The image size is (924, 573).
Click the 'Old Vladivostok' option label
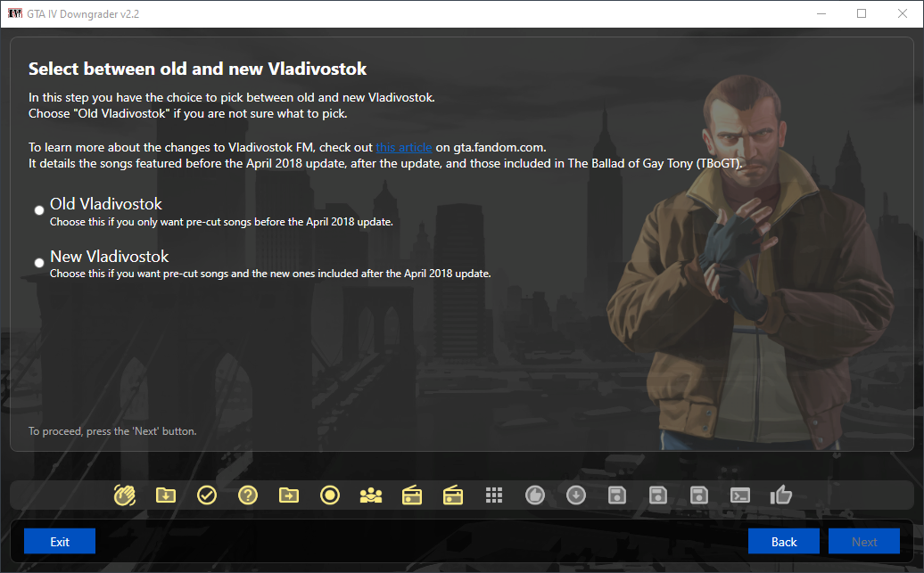coord(106,204)
